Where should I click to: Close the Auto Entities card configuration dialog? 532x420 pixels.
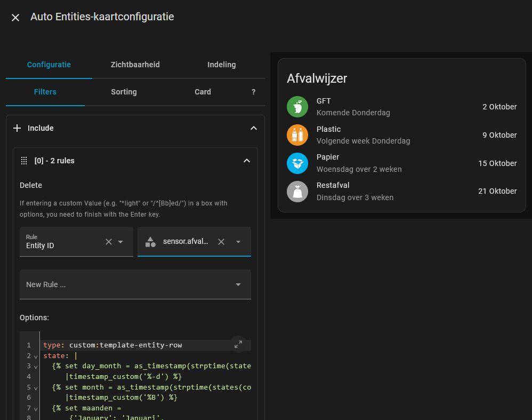point(15,17)
